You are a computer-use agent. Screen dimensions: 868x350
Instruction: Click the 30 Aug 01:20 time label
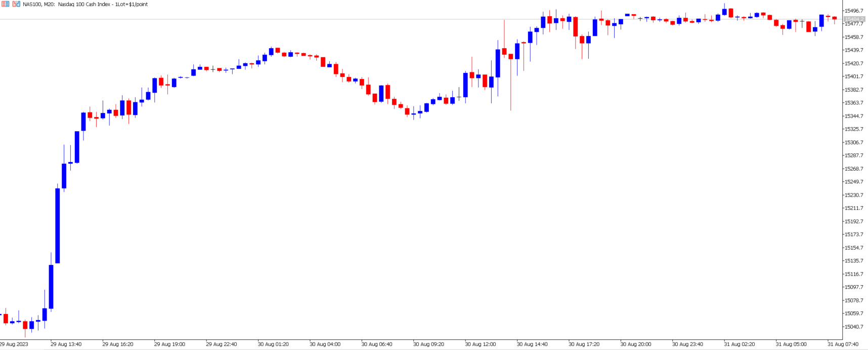(x=273, y=344)
